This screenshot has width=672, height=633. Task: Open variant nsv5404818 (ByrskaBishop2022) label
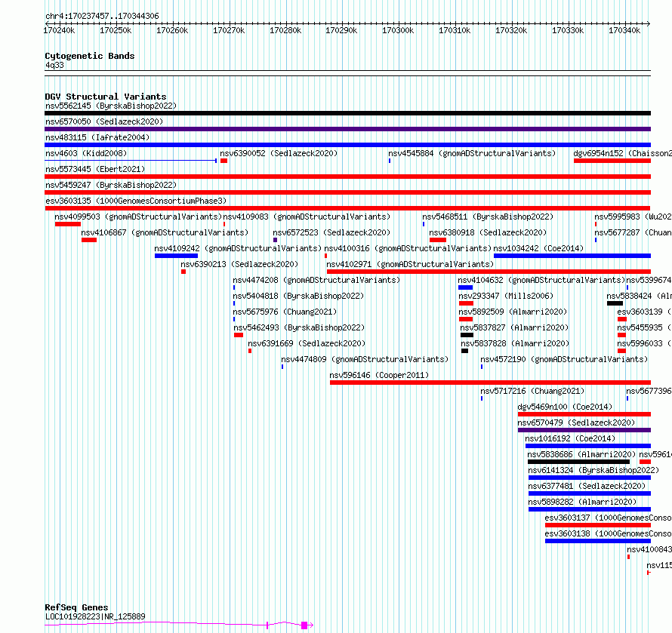coord(298,296)
